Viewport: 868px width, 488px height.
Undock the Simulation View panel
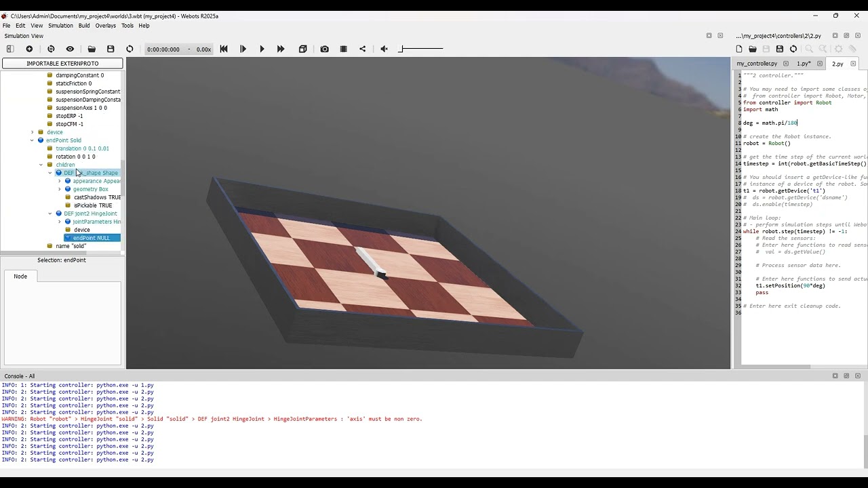pyautogui.click(x=709, y=36)
